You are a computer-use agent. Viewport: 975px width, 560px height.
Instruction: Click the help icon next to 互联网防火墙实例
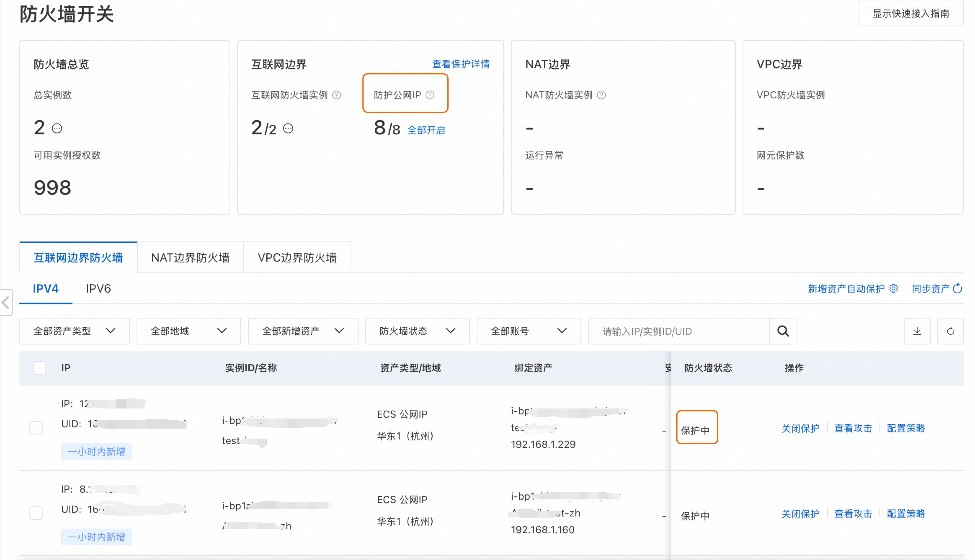point(336,95)
